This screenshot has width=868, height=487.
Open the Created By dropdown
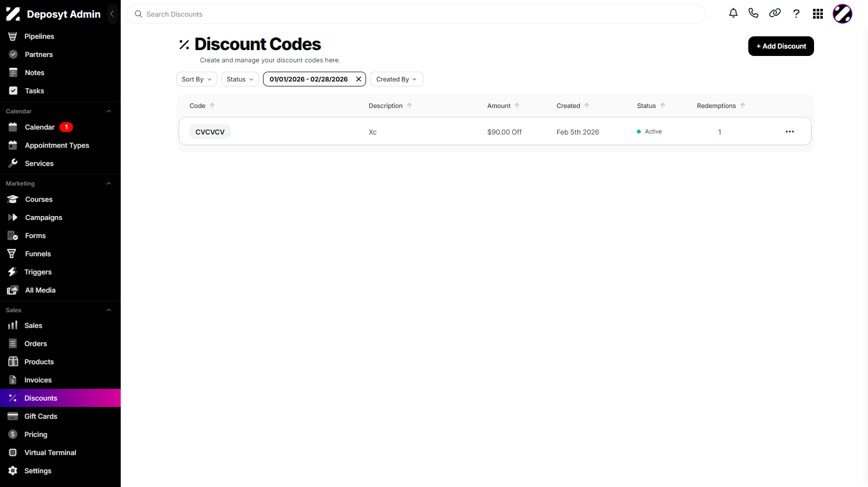point(396,79)
